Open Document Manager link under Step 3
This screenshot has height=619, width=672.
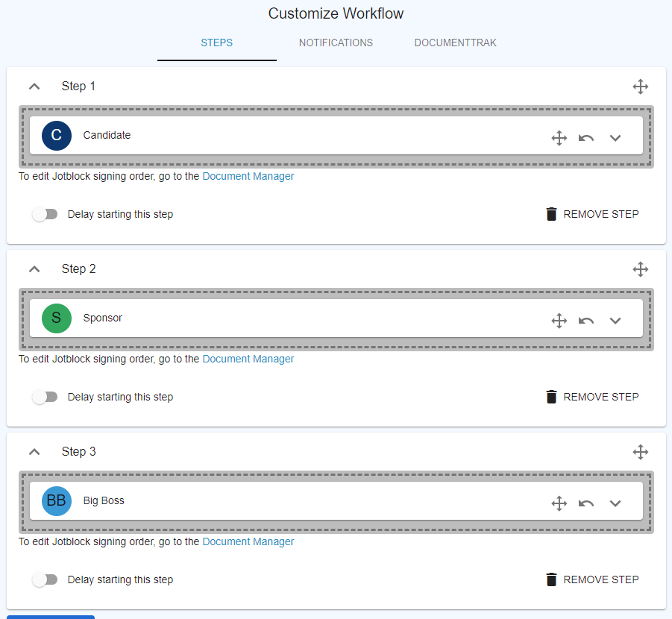[248, 541]
